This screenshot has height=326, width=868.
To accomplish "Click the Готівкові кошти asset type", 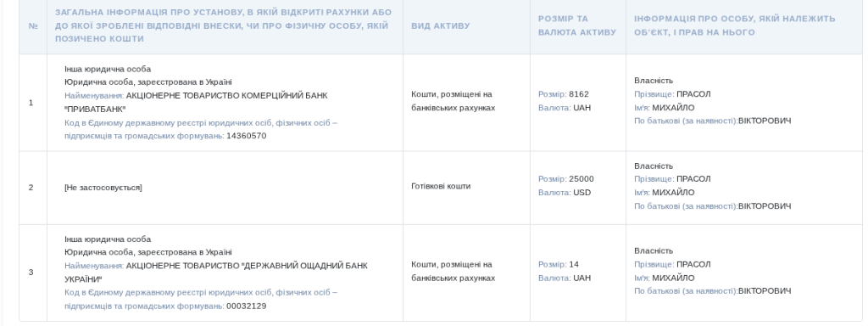I will tap(441, 186).
